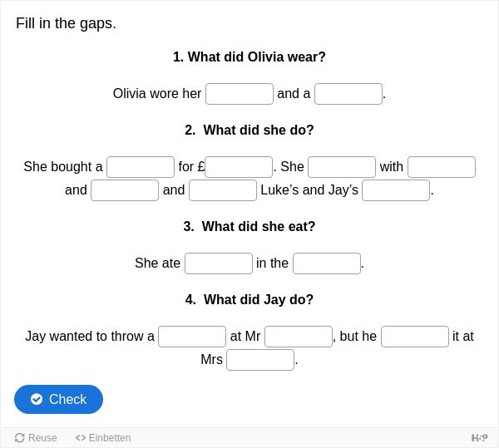Click the blank after 'but he'
Screen dimensions: 499x448
pos(415,337)
